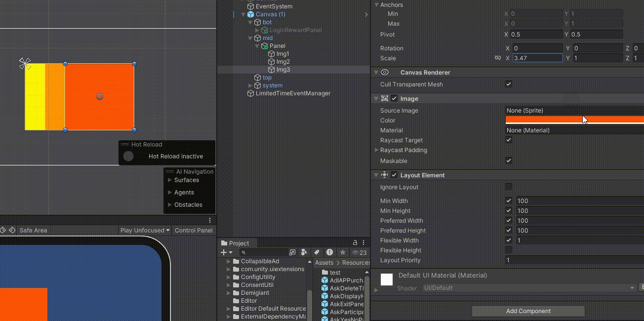Click the Img3 cube icon in Hierarchy
Screen dimensions: 644x321
tap(271, 70)
